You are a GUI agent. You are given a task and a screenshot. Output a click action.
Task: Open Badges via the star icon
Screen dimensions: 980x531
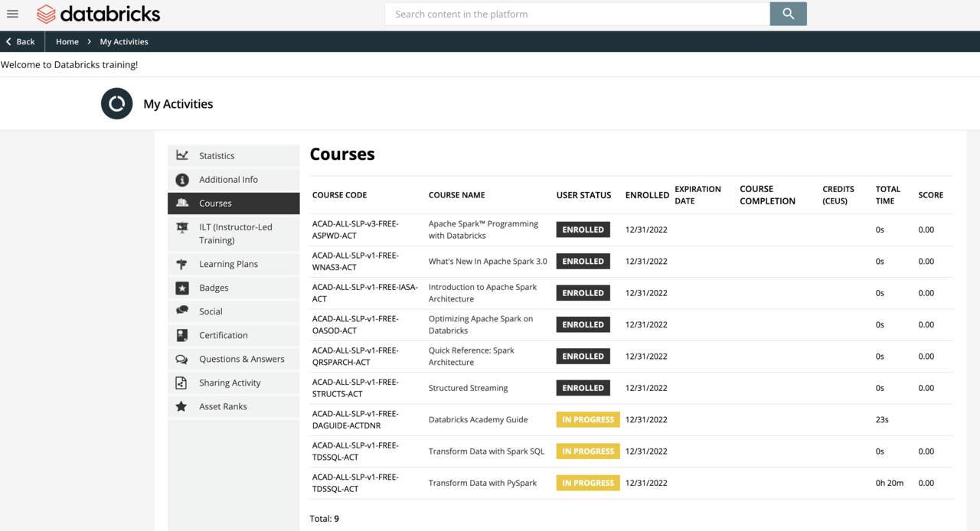(182, 287)
